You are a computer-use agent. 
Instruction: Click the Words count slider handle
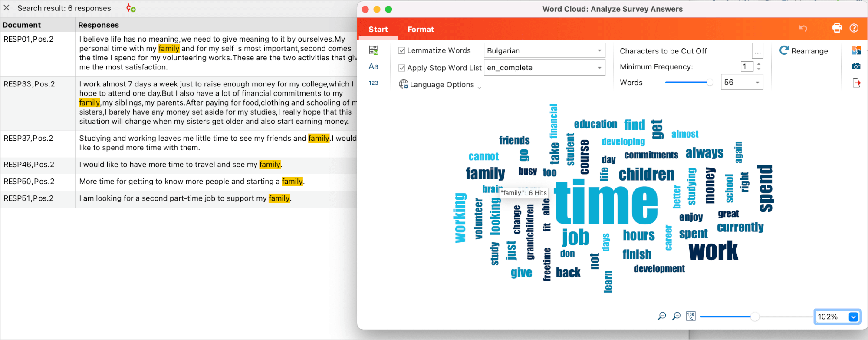point(710,83)
